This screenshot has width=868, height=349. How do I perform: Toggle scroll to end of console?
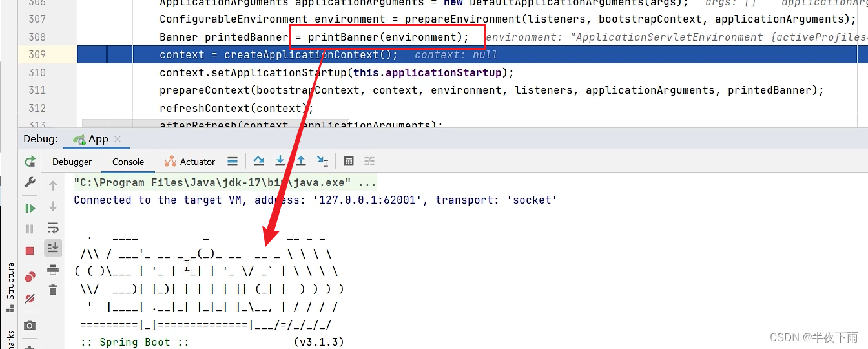point(53,248)
